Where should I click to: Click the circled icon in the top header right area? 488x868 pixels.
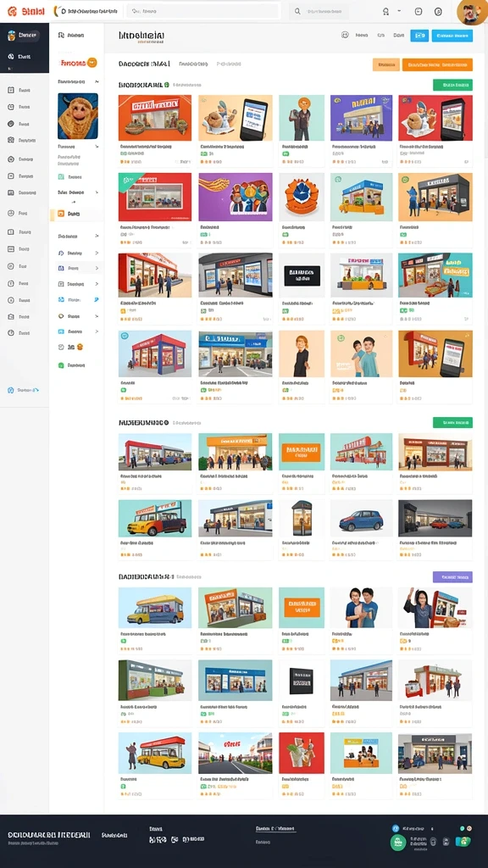438,11
